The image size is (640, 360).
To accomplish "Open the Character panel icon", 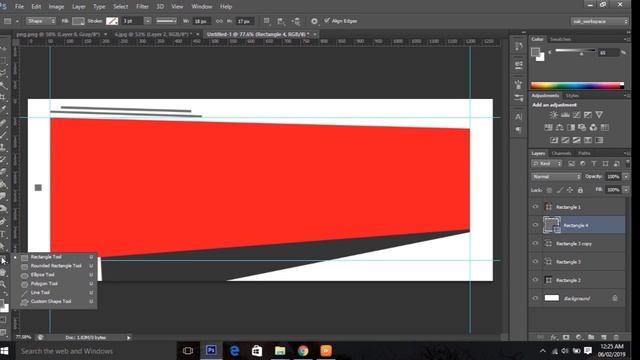I will pos(518,116).
